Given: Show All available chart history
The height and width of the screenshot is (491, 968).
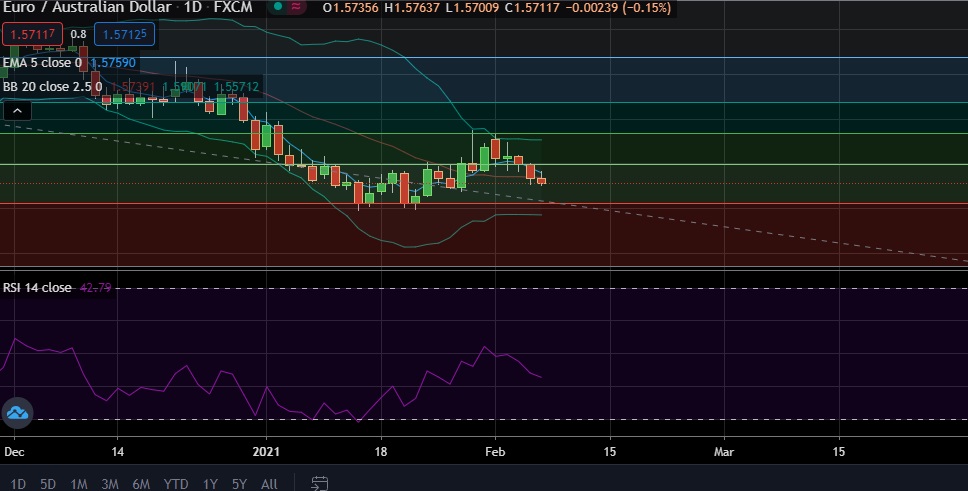Looking at the screenshot, I should click(269, 484).
